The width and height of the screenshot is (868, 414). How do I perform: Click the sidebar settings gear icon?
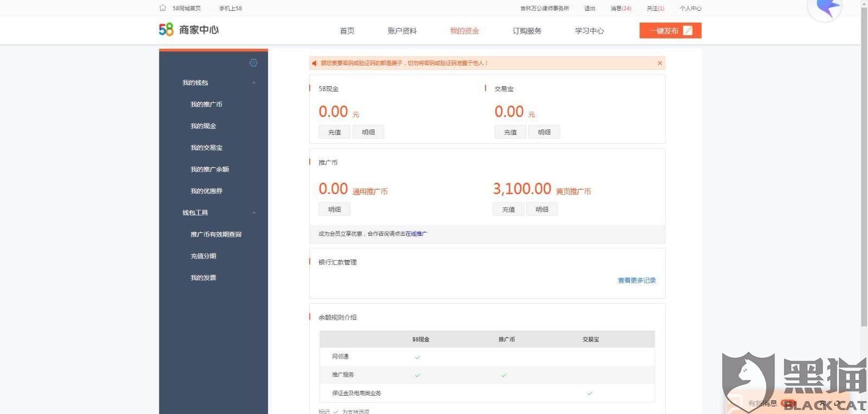[253, 63]
